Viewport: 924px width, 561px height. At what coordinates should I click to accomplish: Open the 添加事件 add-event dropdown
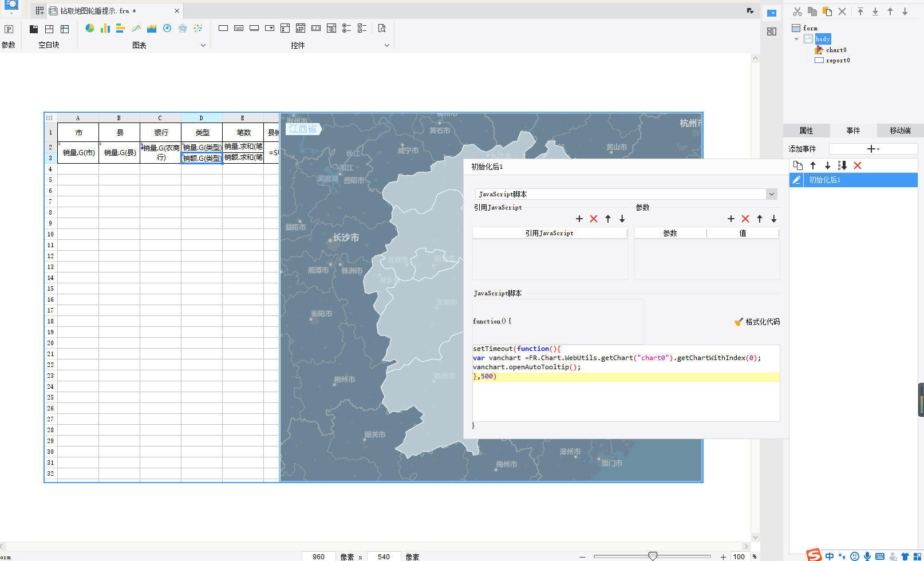pos(873,149)
